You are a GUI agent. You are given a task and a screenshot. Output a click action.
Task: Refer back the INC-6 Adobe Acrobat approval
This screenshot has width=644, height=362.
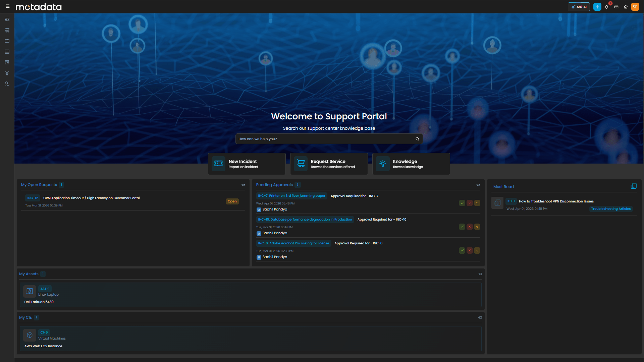[477, 250]
